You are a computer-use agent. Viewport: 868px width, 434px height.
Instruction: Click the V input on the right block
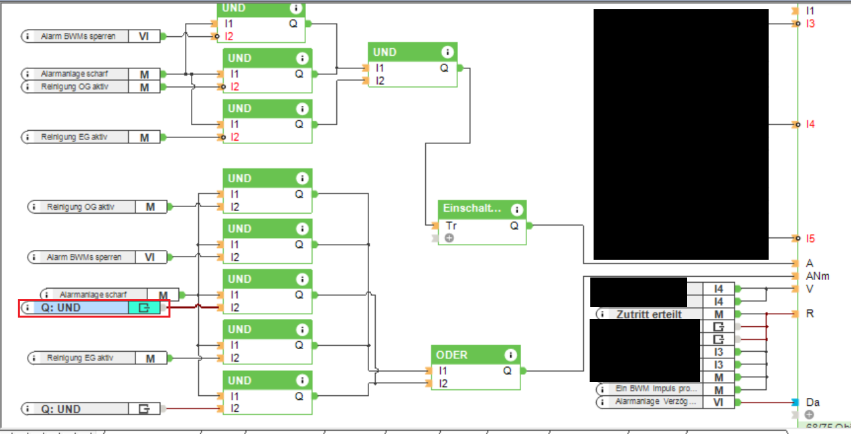tap(809, 288)
